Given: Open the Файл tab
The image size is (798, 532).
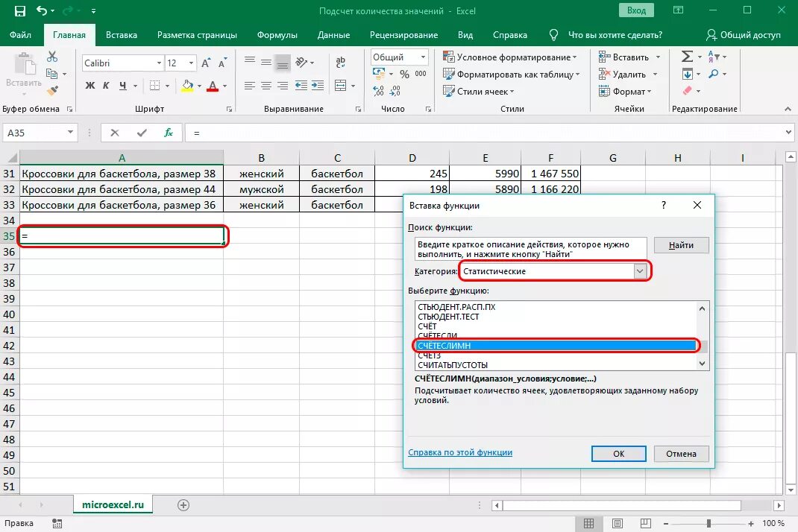Looking at the screenshot, I should (x=20, y=35).
